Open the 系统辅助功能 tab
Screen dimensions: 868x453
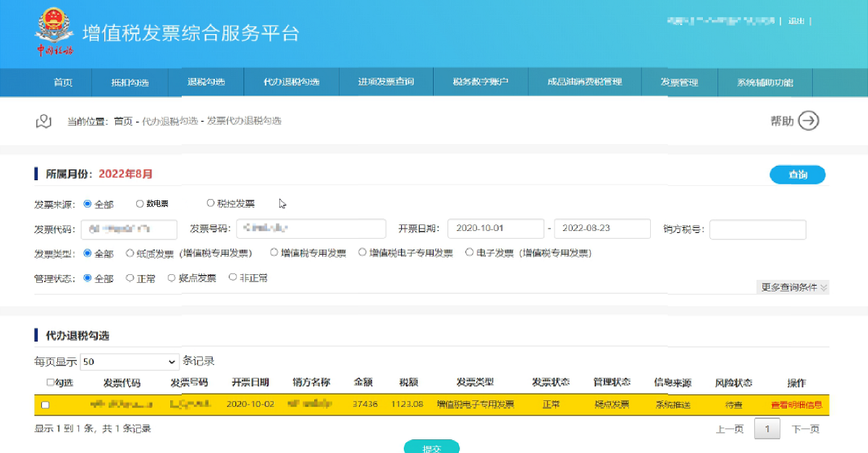tap(765, 82)
